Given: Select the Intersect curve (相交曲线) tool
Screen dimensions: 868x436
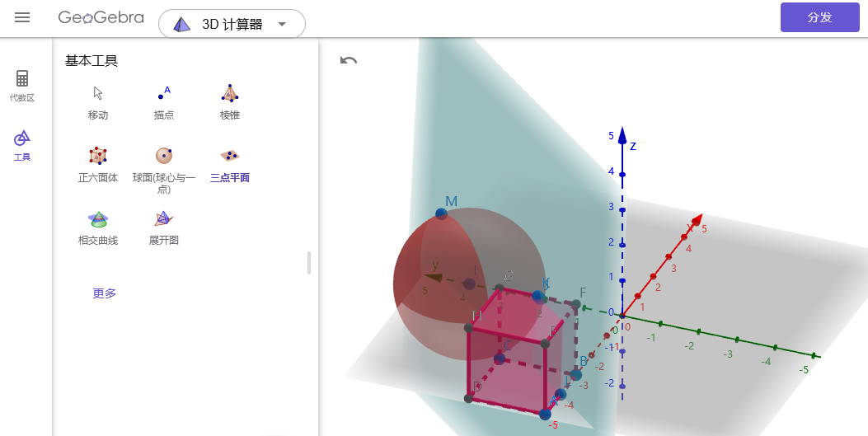Looking at the screenshot, I should click(98, 227).
